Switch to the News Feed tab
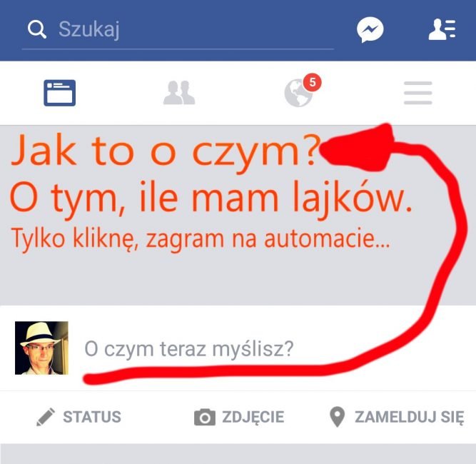 pyautogui.click(x=59, y=93)
